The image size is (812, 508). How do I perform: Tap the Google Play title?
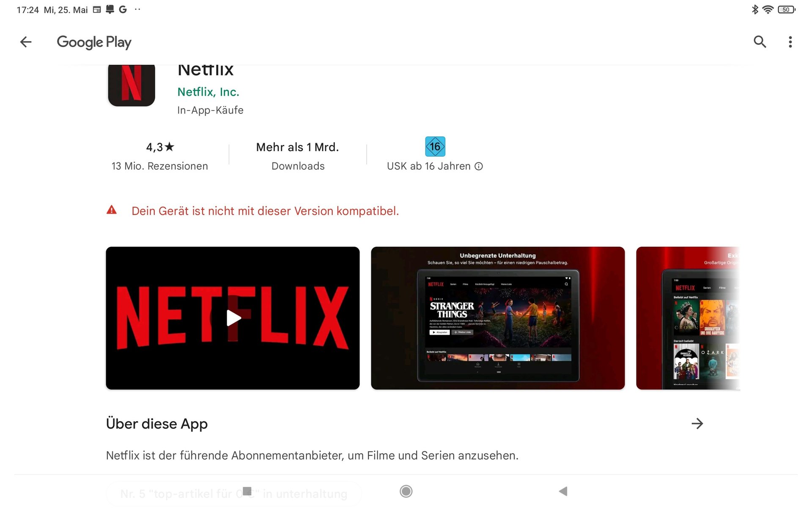click(x=94, y=42)
